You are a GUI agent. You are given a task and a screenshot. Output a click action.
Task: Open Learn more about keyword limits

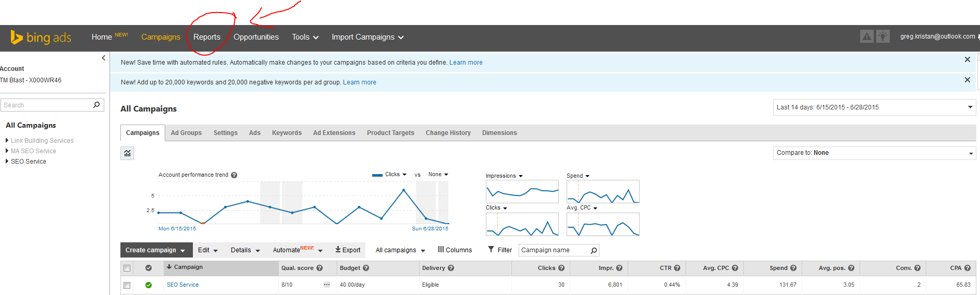click(x=359, y=82)
